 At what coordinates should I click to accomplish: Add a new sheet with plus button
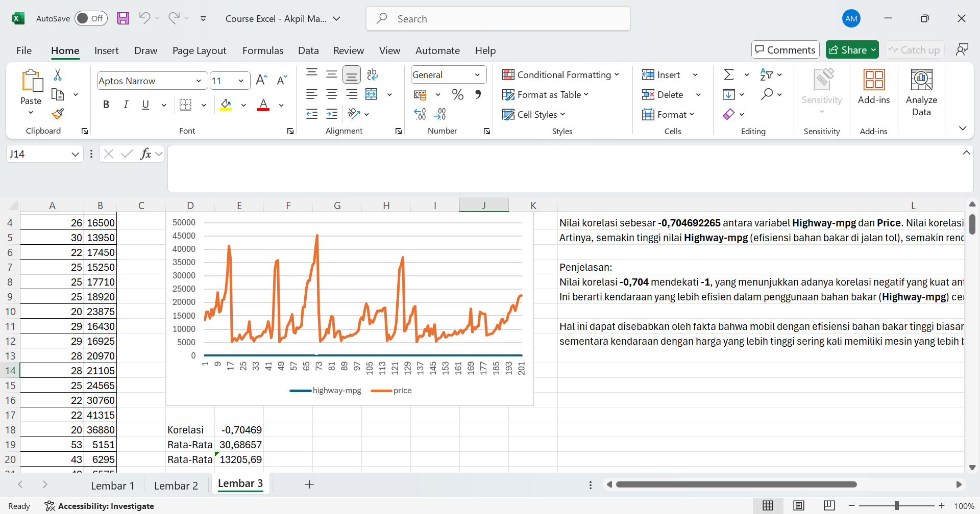(x=309, y=484)
